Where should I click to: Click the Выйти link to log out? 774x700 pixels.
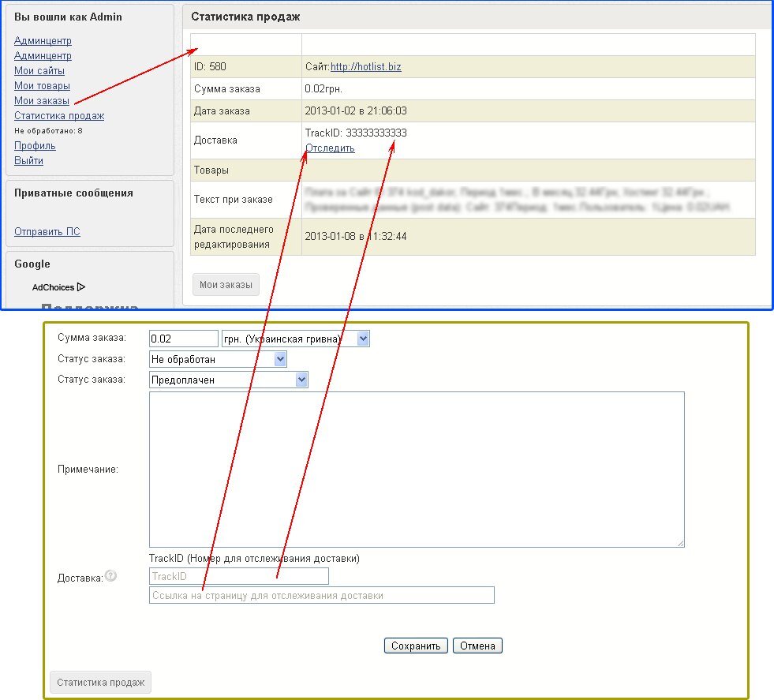point(28,161)
